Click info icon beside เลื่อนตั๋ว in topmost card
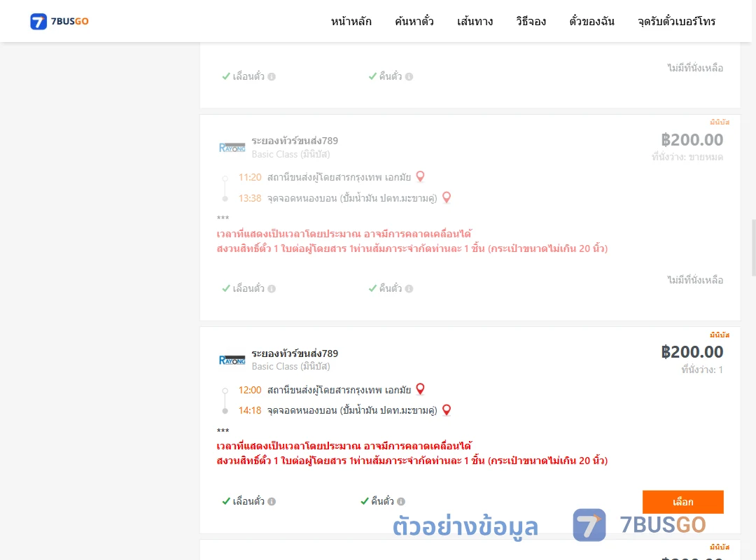Screen dimensions: 756x560 click(272, 77)
